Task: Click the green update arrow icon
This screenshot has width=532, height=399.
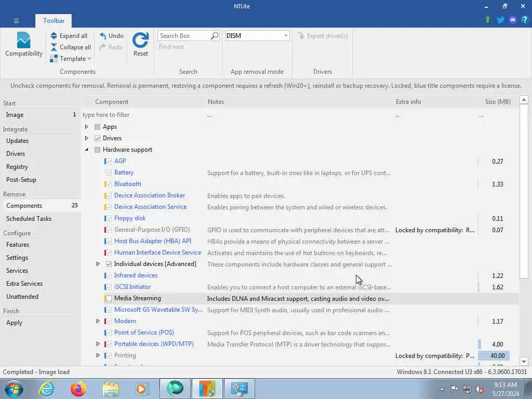Action: [488, 20]
